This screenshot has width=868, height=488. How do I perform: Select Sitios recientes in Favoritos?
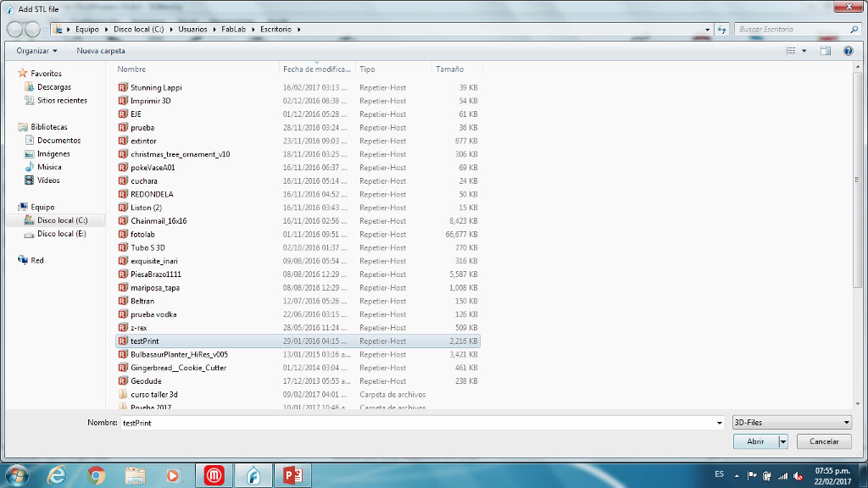click(61, 101)
